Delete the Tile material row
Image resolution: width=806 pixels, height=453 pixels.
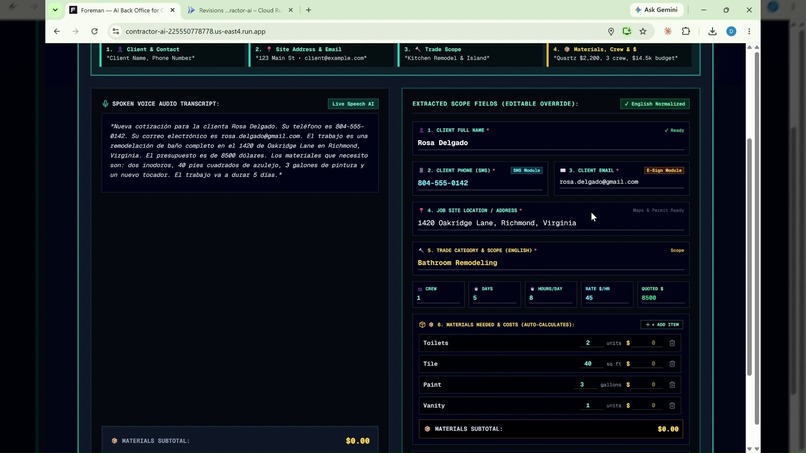[x=672, y=364]
